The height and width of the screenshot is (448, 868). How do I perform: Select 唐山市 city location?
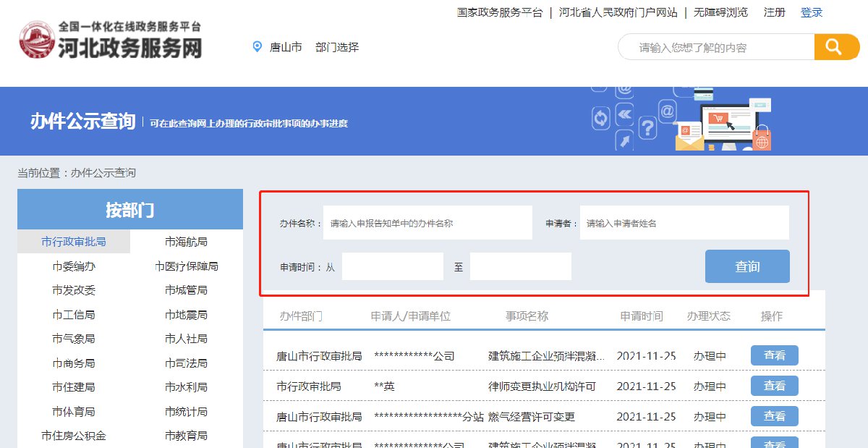(x=286, y=47)
